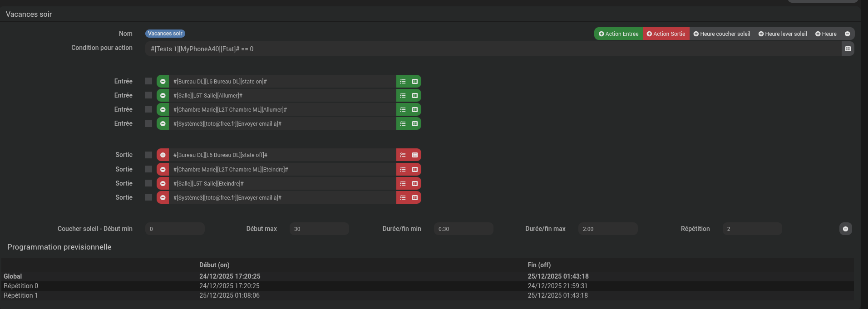Edit the Durée/fin max field

(608, 229)
